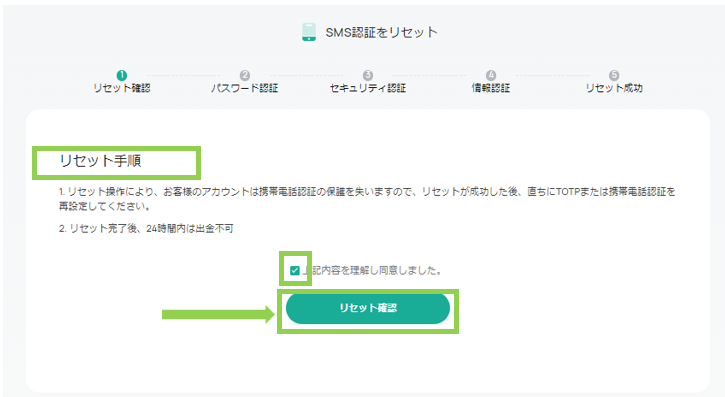Select step 4 circle indicator
The height and width of the screenshot is (397, 725).
491,75
